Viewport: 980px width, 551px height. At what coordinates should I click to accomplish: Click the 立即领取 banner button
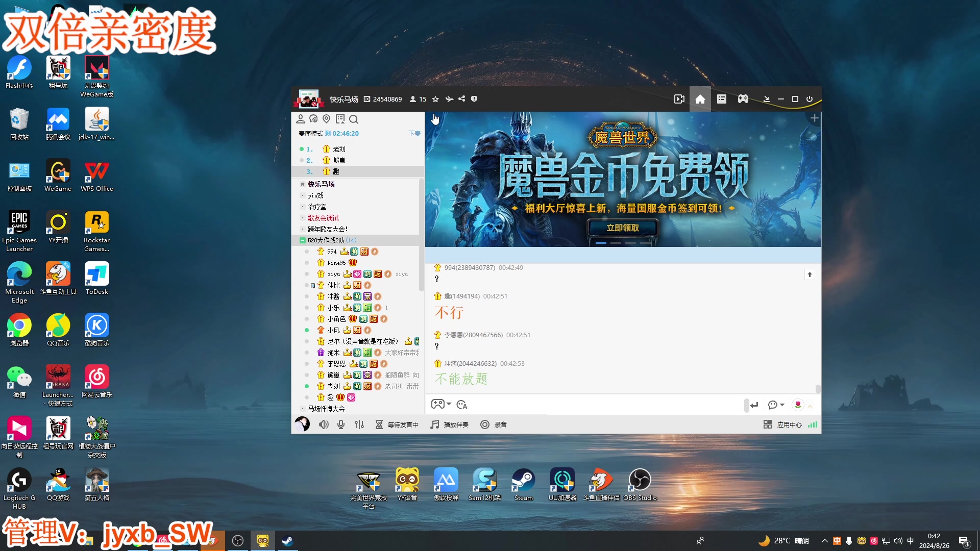pos(622,228)
